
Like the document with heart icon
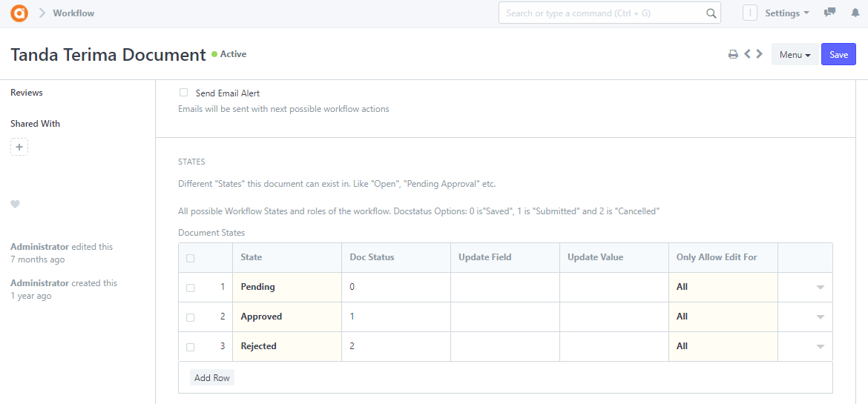tap(16, 204)
